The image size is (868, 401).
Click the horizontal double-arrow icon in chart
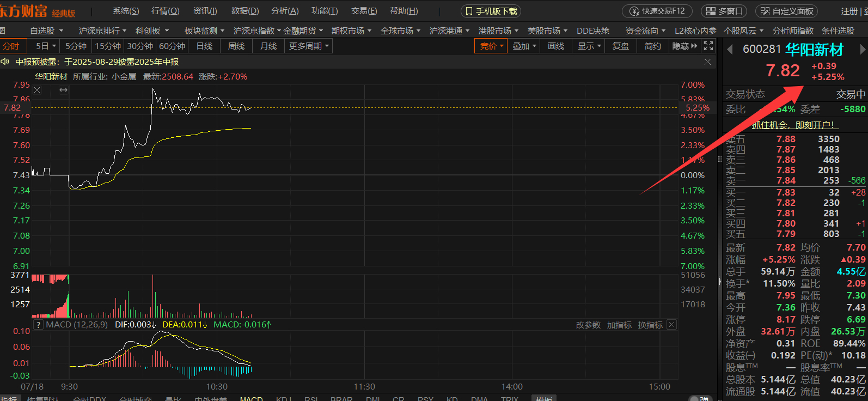tap(64, 90)
